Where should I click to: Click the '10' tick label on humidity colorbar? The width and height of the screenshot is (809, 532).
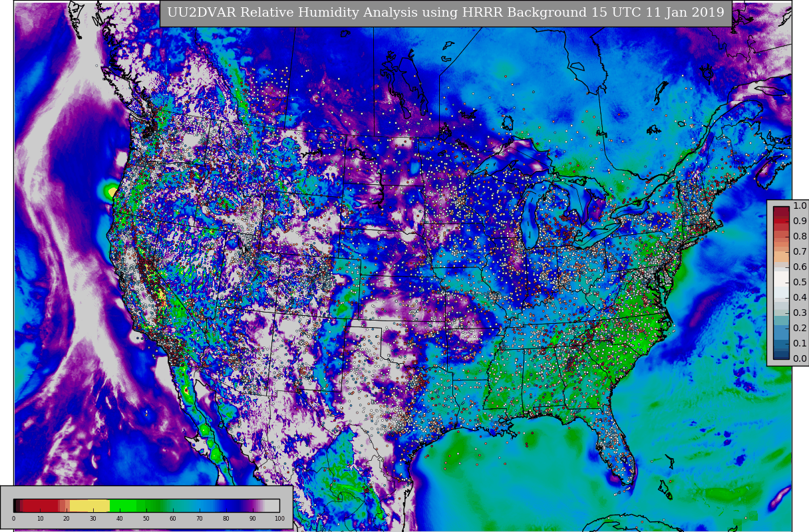40,519
